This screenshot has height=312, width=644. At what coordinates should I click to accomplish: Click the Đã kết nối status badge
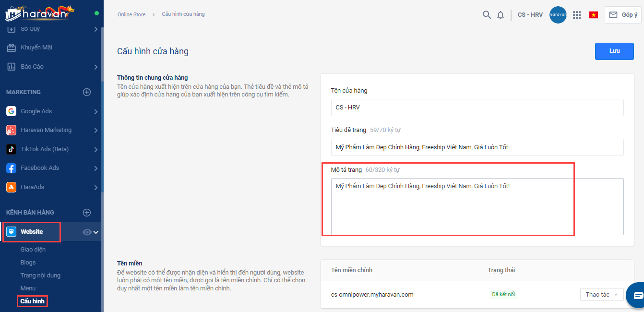tap(503, 294)
